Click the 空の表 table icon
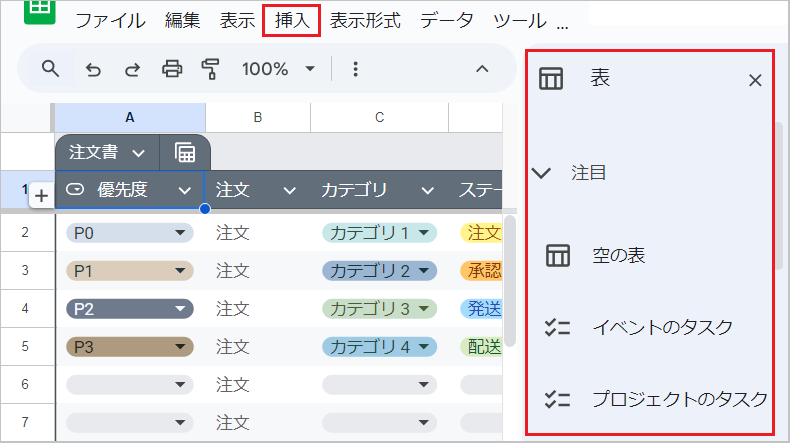791x445 pixels. coord(557,255)
